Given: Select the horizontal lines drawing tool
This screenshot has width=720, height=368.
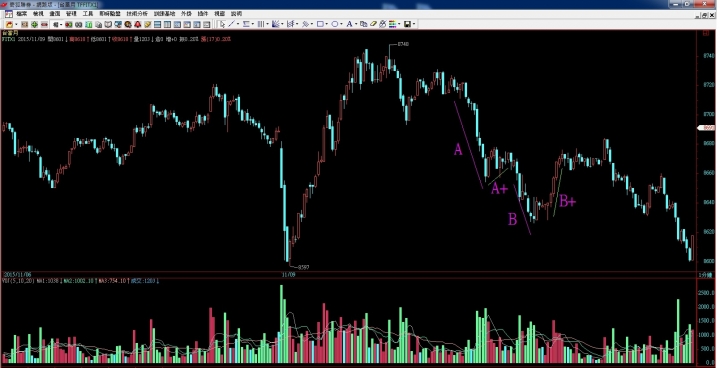Looking at the screenshot, I should pos(246,24).
